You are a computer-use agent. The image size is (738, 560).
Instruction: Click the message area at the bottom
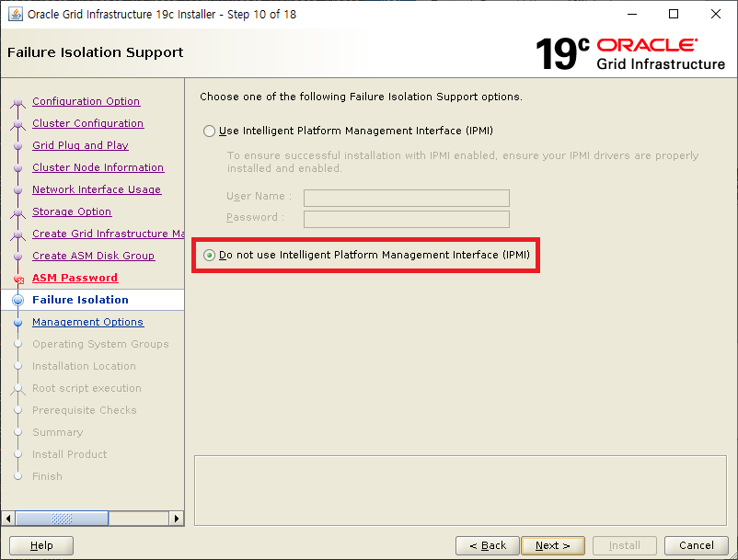pyautogui.click(x=460, y=490)
